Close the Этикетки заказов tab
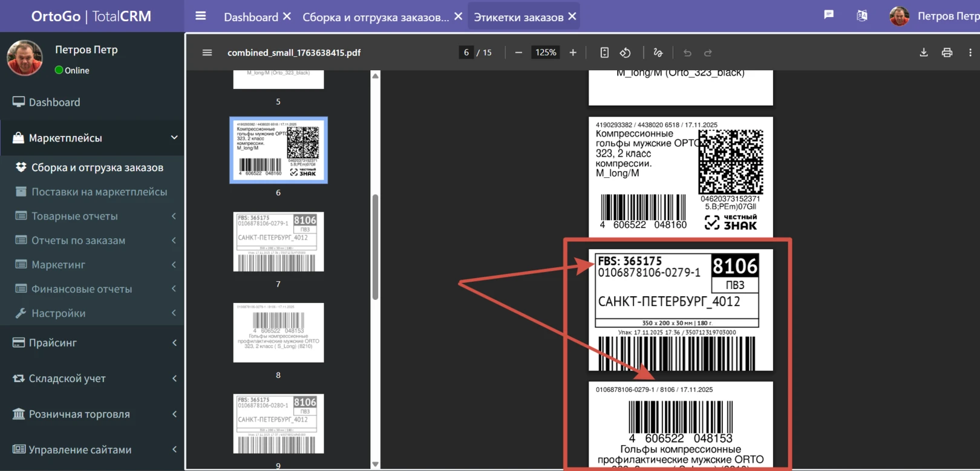 coord(572,17)
